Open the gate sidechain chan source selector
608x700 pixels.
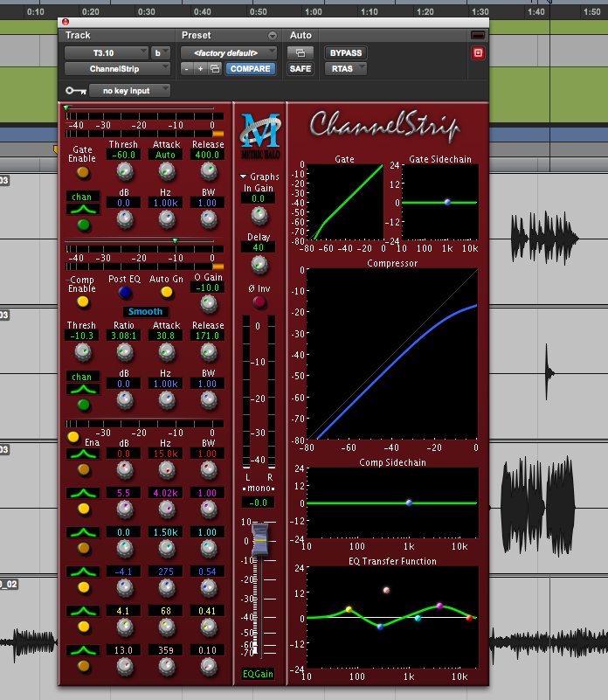click(83, 197)
